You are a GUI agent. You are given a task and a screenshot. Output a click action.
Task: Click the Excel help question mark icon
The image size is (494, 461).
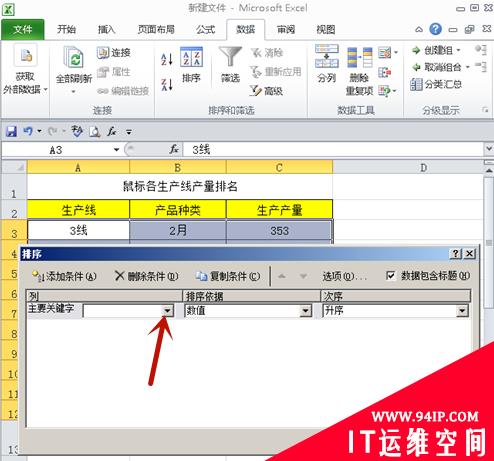pyautogui.click(x=435, y=29)
